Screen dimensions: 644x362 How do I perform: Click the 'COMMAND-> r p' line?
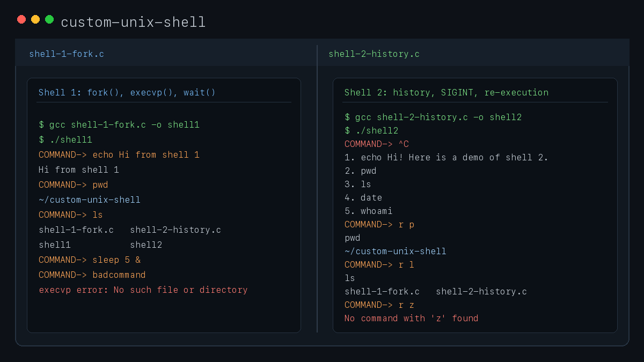click(379, 224)
